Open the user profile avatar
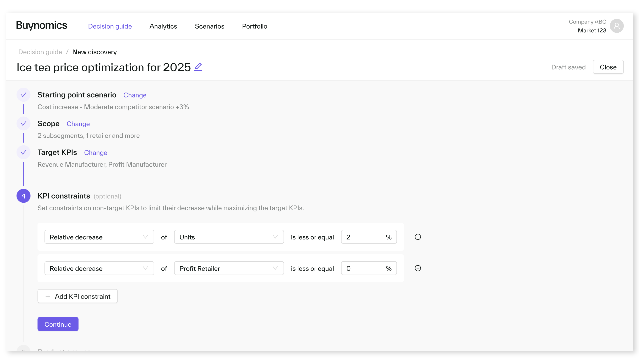This screenshot has height=364, width=639. tap(616, 26)
